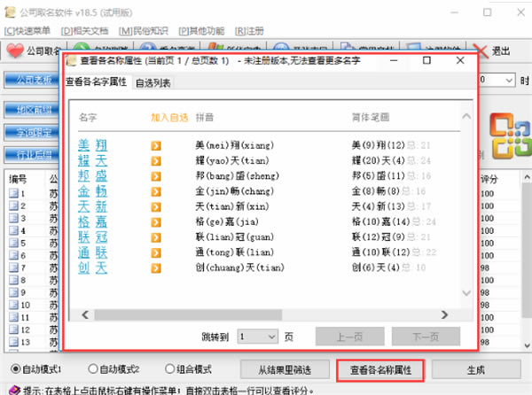Click stroke count text 耀(20)天(4)
Viewport: 532px width, 395px height.
pyautogui.click(x=378, y=160)
